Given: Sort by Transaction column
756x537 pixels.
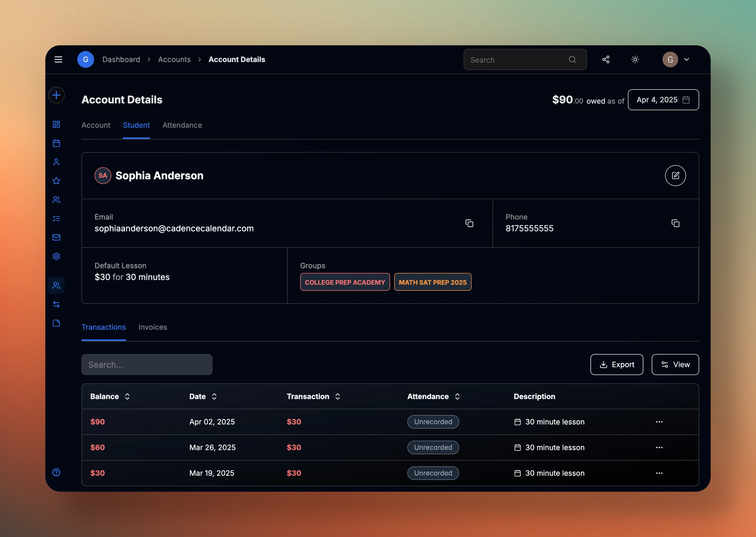Looking at the screenshot, I should tap(313, 396).
